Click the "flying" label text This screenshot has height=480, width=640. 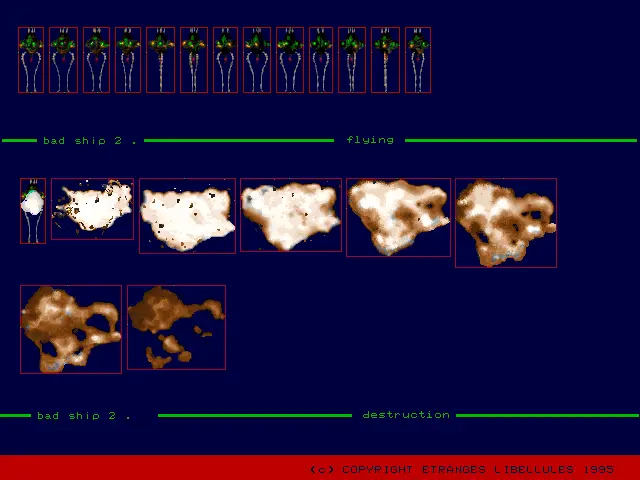pyautogui.click(x=370, y=140)
